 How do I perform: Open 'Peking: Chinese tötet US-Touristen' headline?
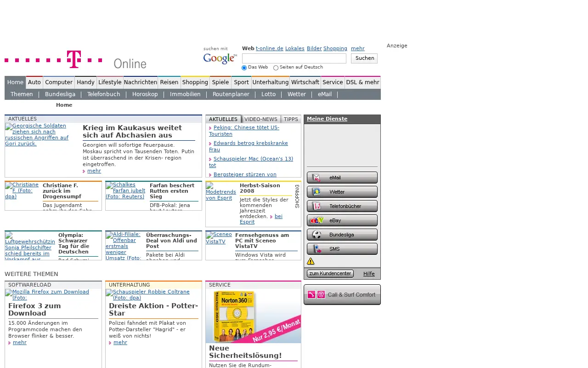click(244, 131)
